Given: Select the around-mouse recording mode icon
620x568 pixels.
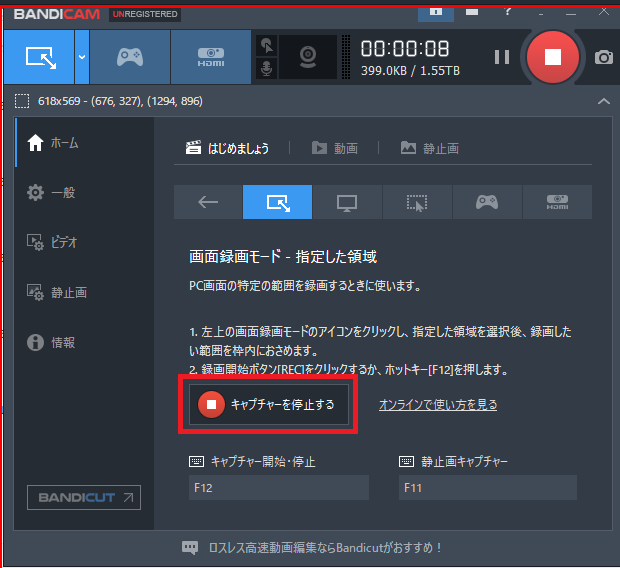Looking at the screenshot, I should (417, 202).
